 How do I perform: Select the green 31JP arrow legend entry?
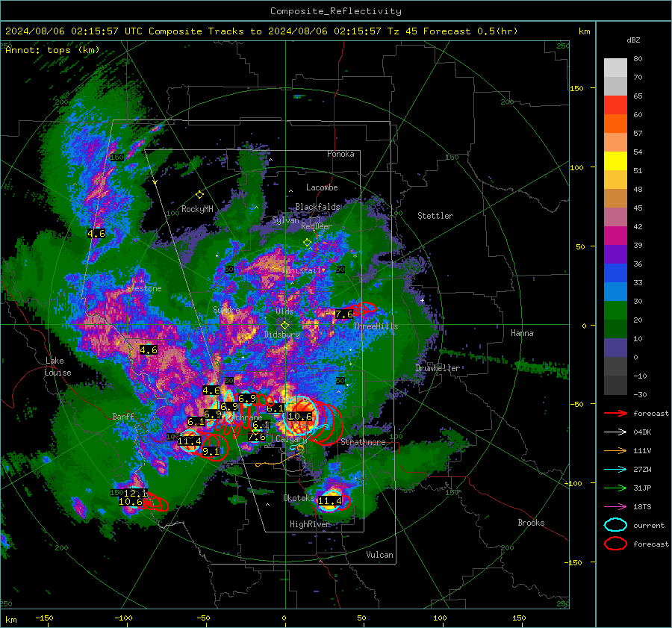click(x=615, y=488)
